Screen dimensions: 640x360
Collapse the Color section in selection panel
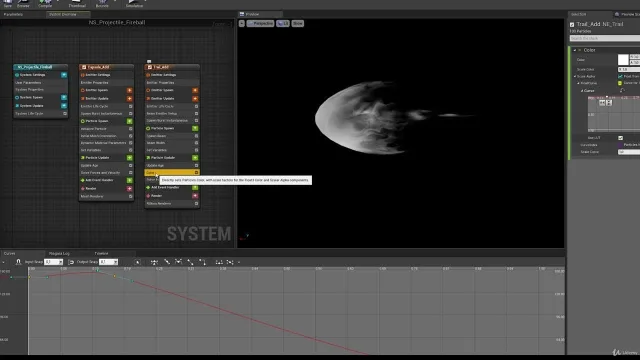coord(575,50)
